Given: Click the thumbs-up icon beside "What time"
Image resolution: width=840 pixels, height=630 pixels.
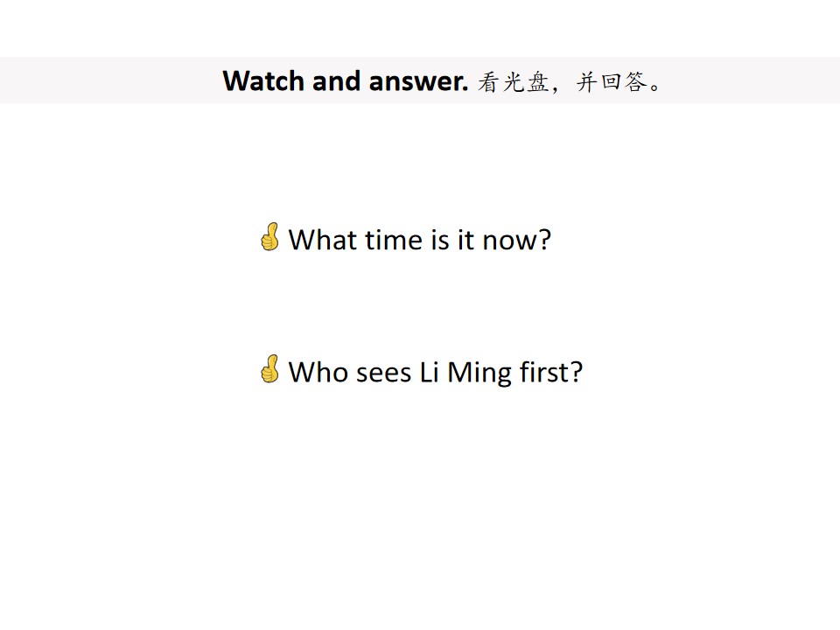Looking at the screenshot, I should (x=270, y=237).
